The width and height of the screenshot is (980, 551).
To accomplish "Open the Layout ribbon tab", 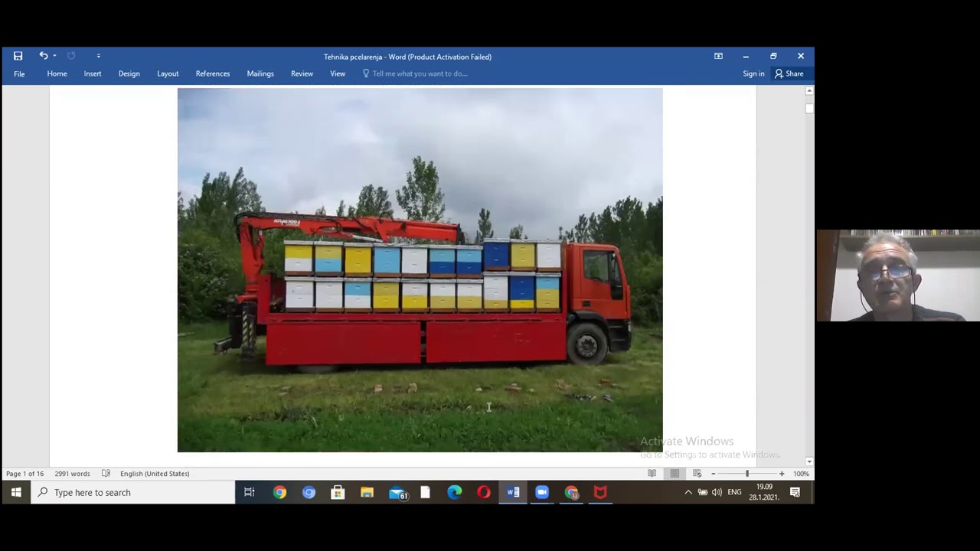I will point(168,73).
